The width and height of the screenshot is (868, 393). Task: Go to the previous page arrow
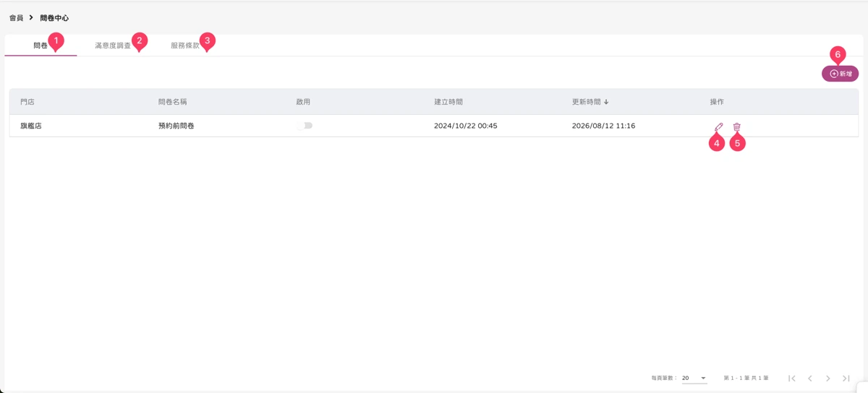tap(810, 379)
